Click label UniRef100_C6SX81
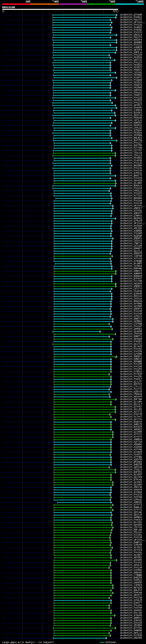Screen dimensions: 146x644 click(x=131, y=72)
